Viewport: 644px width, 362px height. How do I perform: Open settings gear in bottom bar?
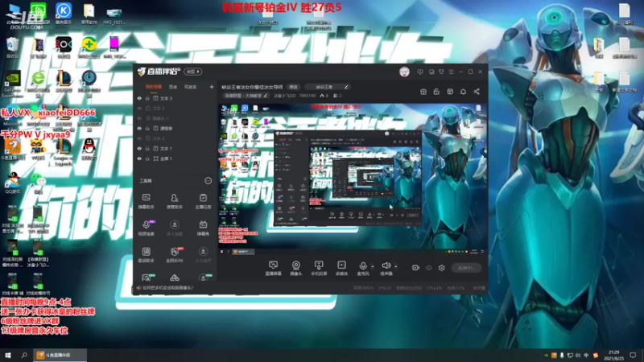tap(441, 268)
